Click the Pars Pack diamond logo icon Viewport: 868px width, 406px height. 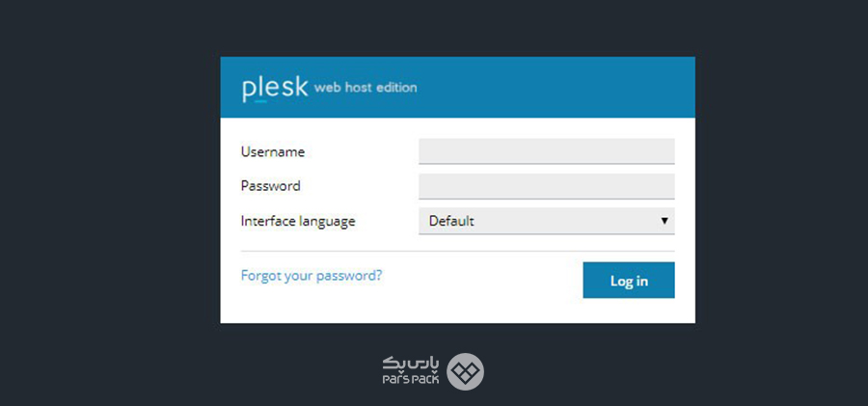click(x=465, y=371)
